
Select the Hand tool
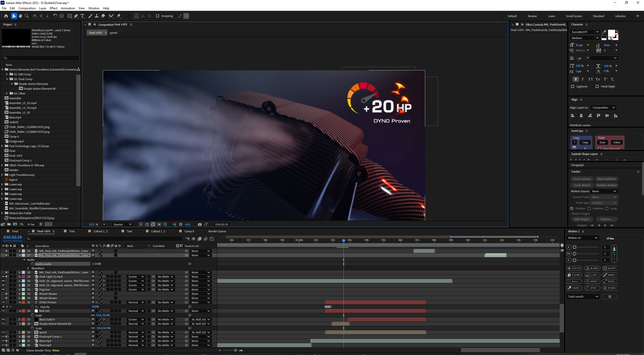[20, 16]
